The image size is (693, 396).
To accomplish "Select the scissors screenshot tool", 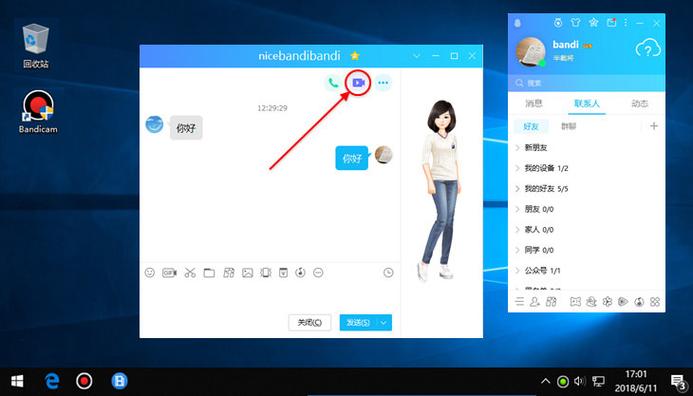I will [x=190, y=273].
